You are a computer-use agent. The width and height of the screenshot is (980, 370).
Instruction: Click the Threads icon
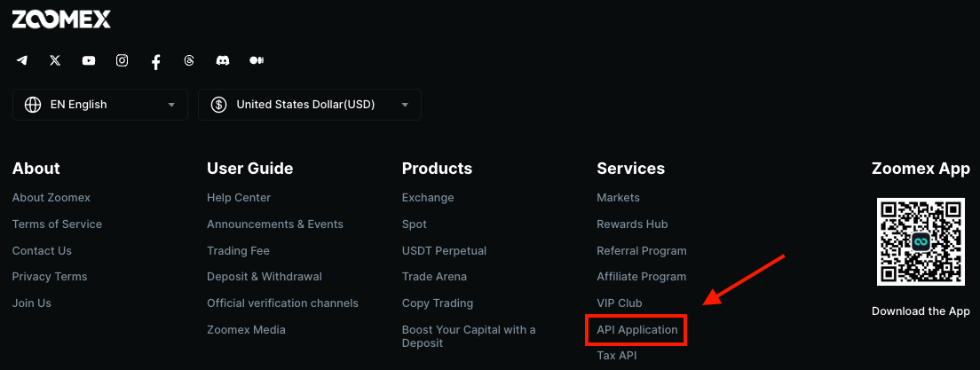pos(189,60)
